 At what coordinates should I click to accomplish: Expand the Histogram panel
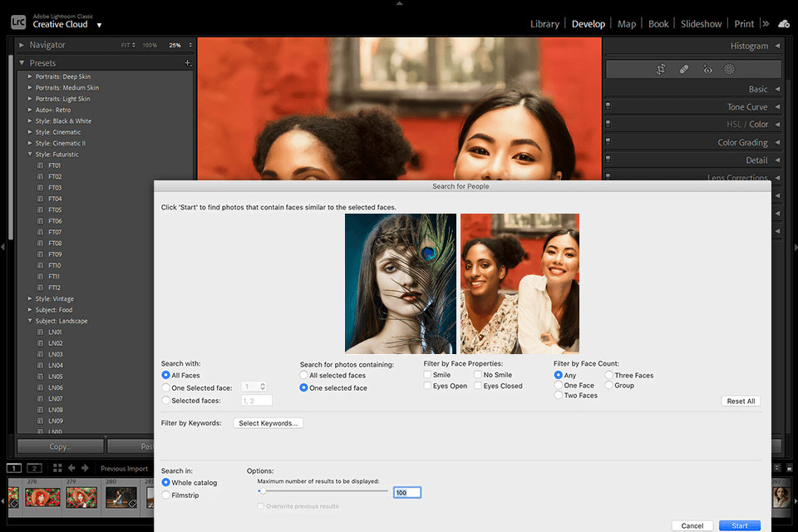[x=778, y=46]
